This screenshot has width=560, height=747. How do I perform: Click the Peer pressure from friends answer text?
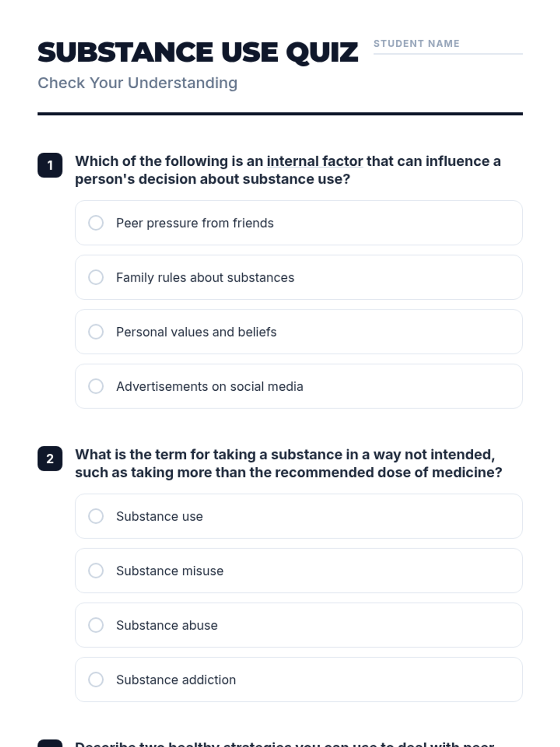[x=195, y=223]
